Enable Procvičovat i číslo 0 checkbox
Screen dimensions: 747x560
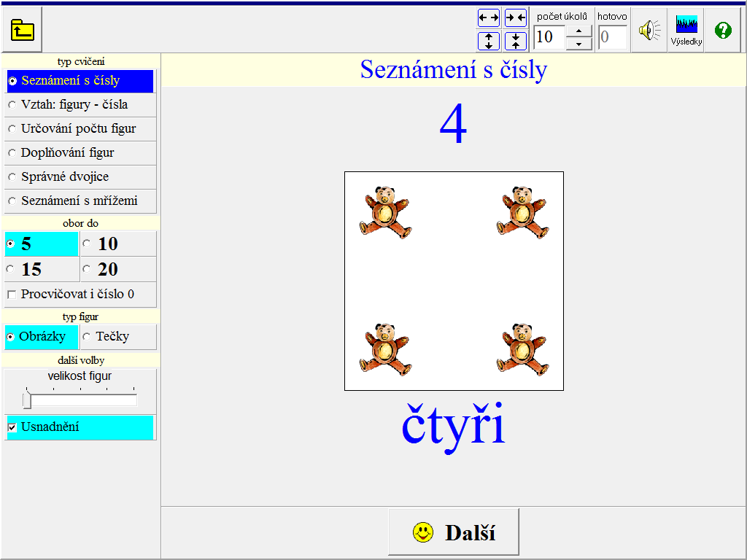[12, 295]
